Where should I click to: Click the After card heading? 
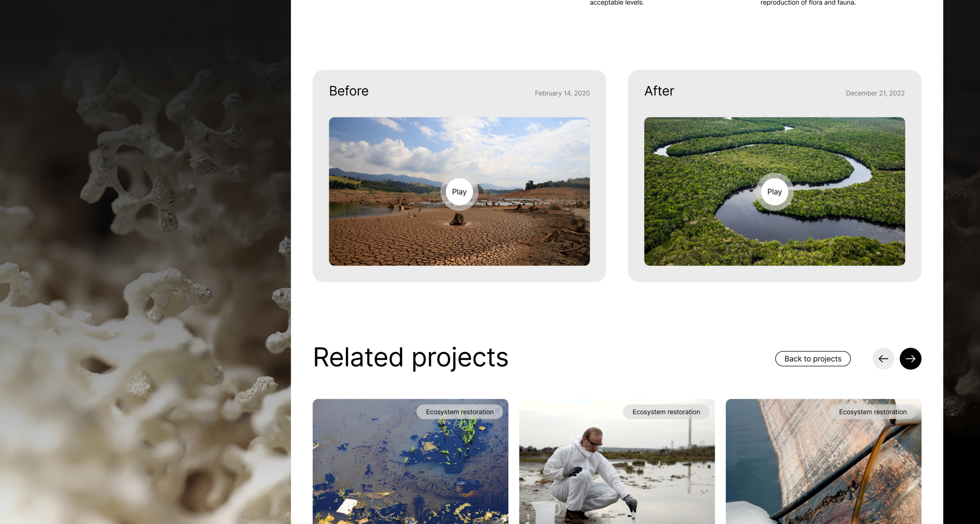pos(659,91)
